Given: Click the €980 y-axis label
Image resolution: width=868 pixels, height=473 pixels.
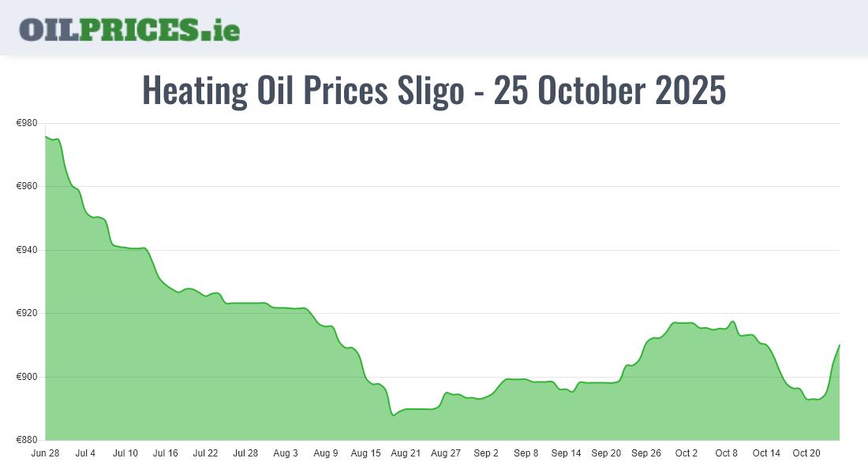Looking at the screenshot, I should (28, 123).
